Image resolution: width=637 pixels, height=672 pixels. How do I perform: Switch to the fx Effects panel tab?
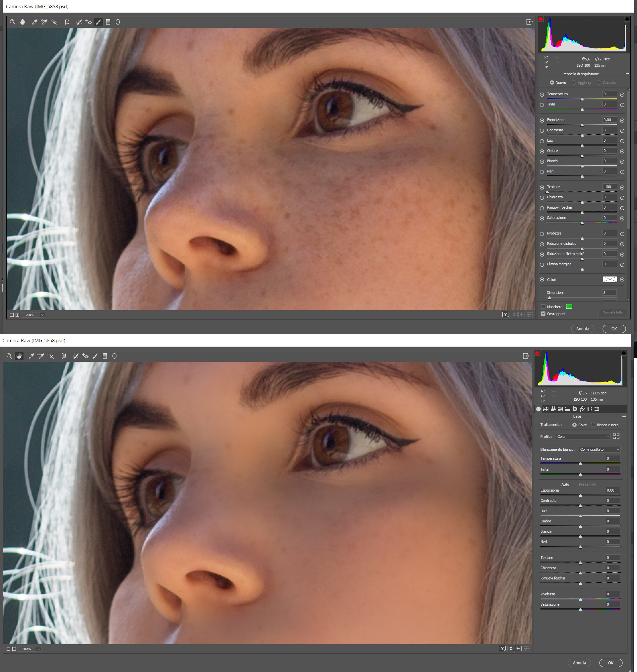tap(582, 409)
